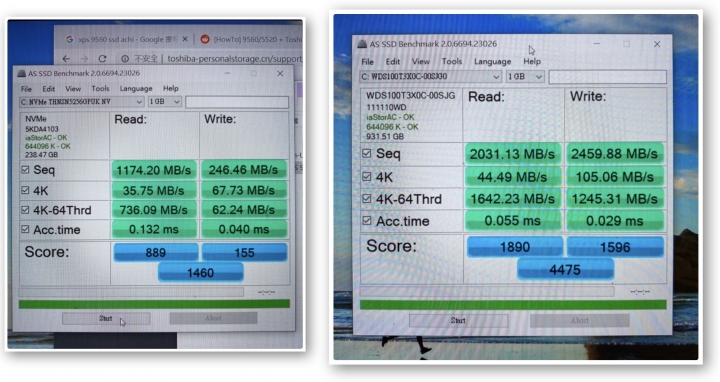Toggle Seq checkbox in Toshiba NVMe benchmark window
This screenshot has width=720, height=382.
click(25, 170)
